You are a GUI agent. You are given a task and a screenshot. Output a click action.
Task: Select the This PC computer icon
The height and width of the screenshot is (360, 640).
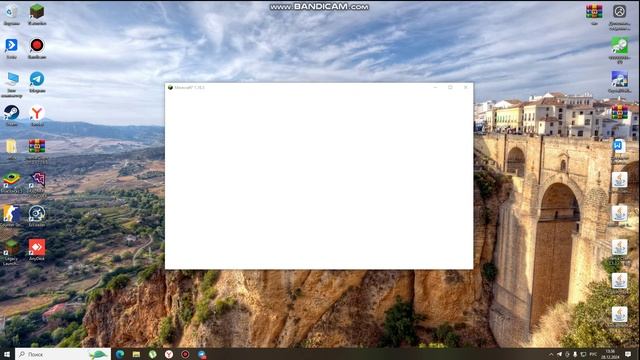point(11,79)
